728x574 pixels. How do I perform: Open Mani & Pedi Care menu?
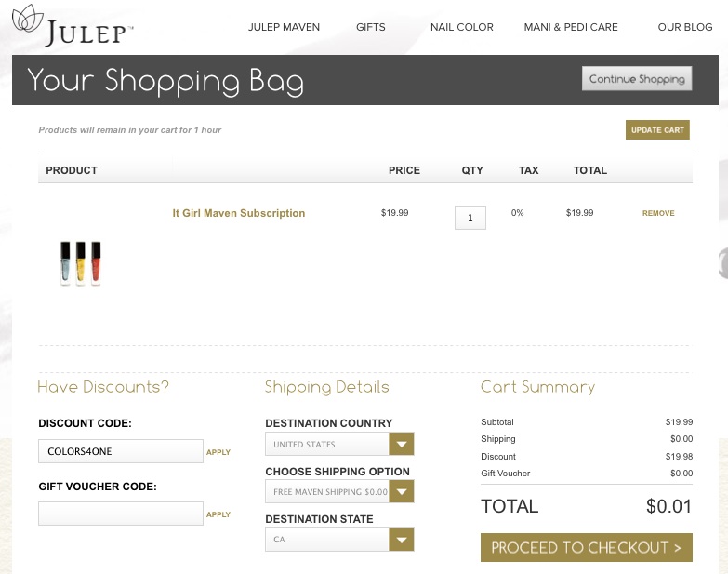pos(571,27)
